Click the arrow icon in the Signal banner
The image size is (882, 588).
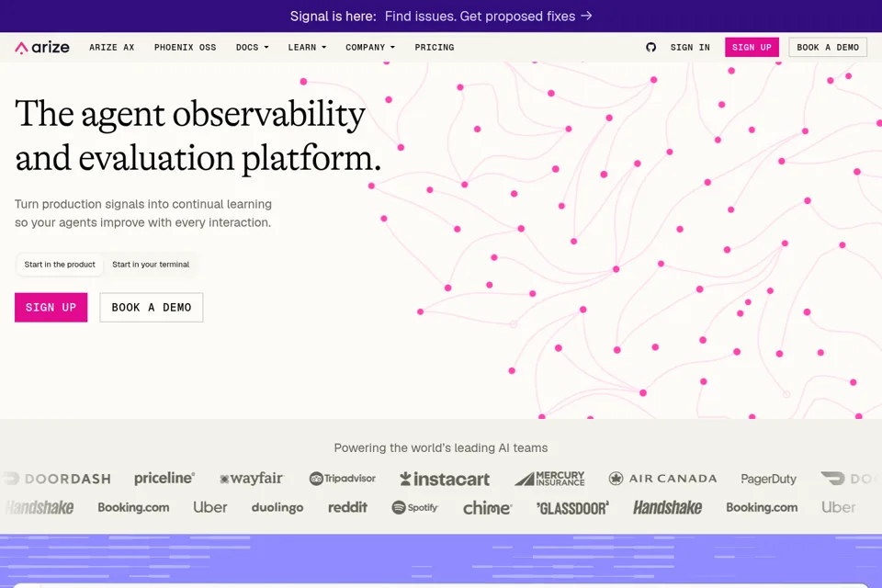click(586, 16)
